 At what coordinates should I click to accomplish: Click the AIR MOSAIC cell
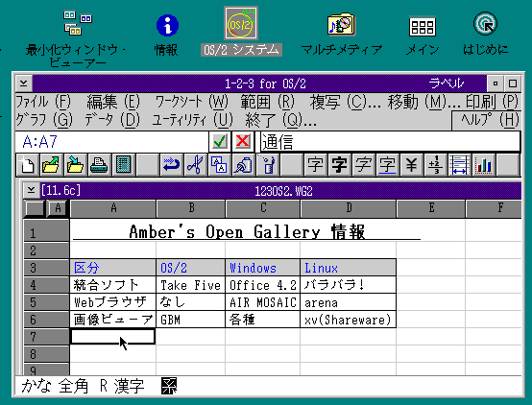(x=263, y=302)
